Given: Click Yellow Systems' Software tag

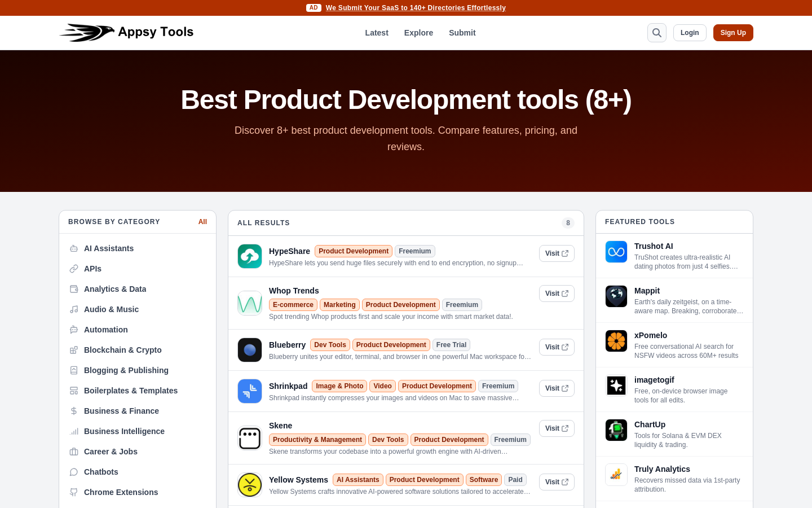Looking at the screenshot, I should tap(484, 480).
